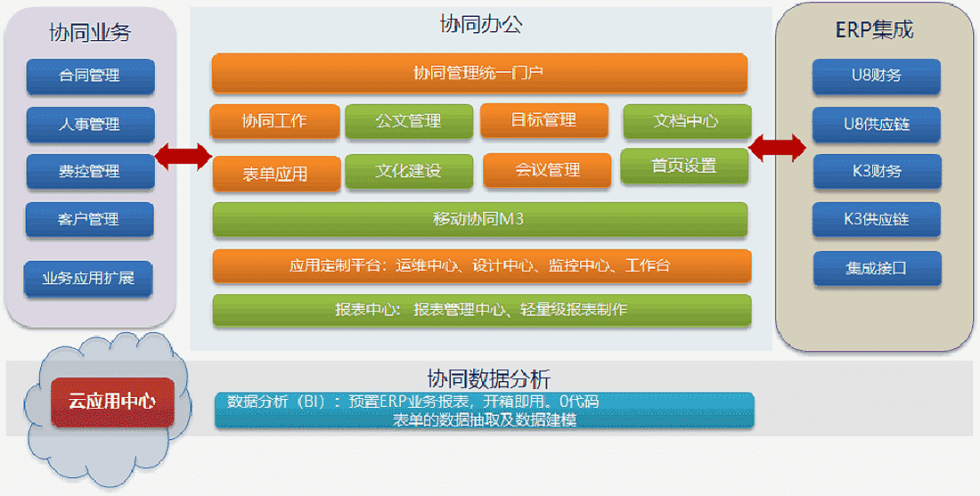Select the 表单应用 tile
Viewport: 980px width, 496px height.
[276, 174]
